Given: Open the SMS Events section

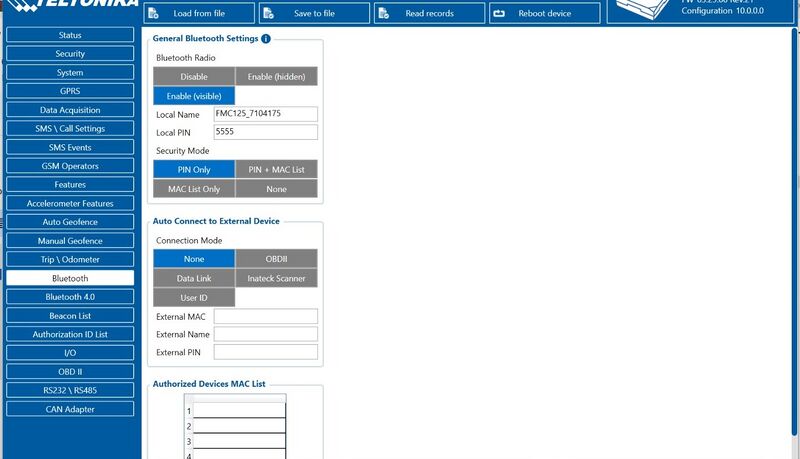Looking at the screenshot, I should [70, 147].
